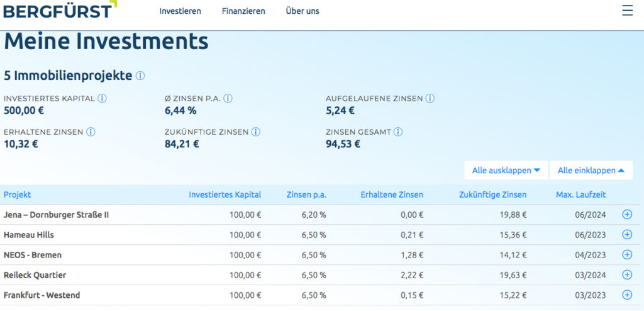This screenshot has width=644, height=311.
Task: Sort by Zukünftige Zinsen column header
Action: pos(493,195)
